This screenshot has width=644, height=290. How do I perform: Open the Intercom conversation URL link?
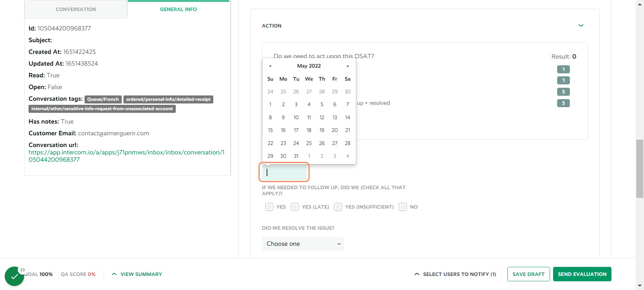click(126, 156)
